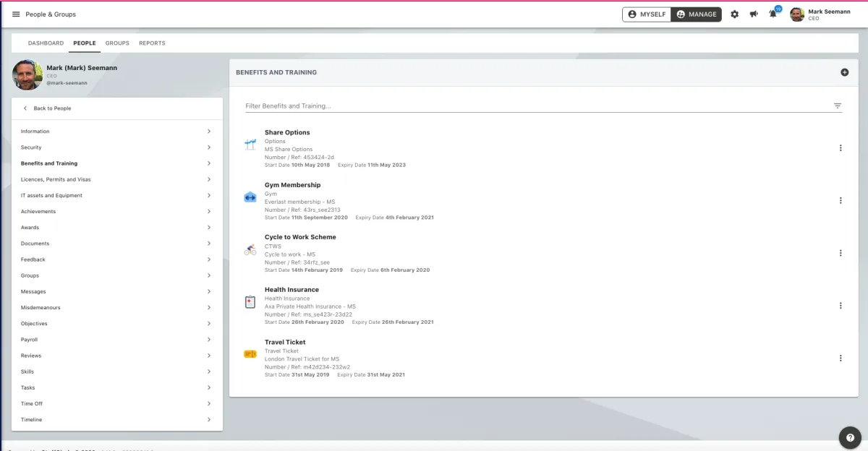Image resolution: width=868 pixels, height=451 pixels.
Task: Open Benefits and Training sidebar item
Action: coord(117,163)
